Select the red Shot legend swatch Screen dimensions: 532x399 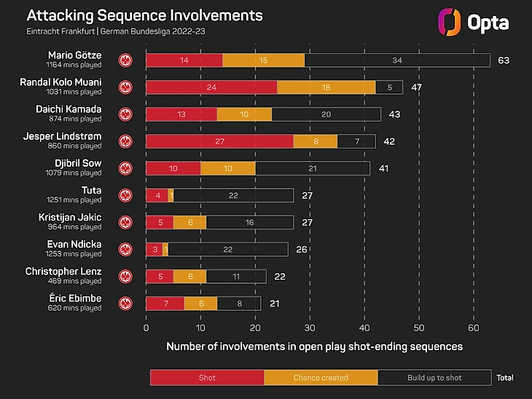207,378
